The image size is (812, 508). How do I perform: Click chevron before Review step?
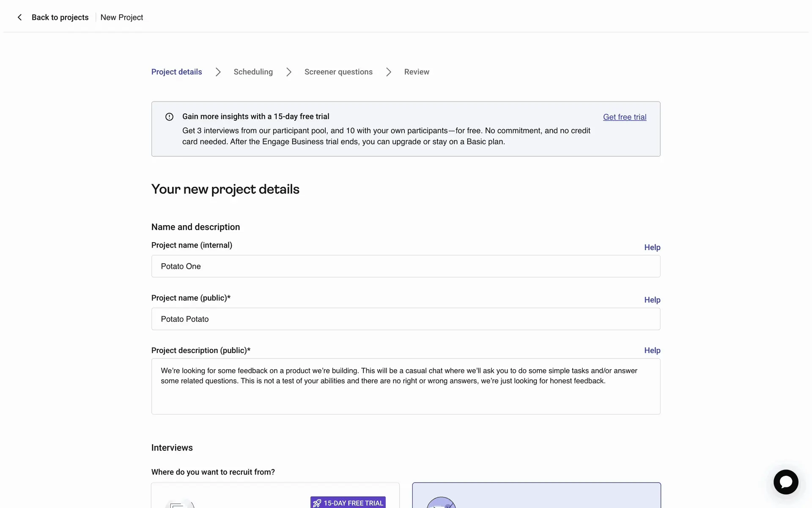(389, 72)
